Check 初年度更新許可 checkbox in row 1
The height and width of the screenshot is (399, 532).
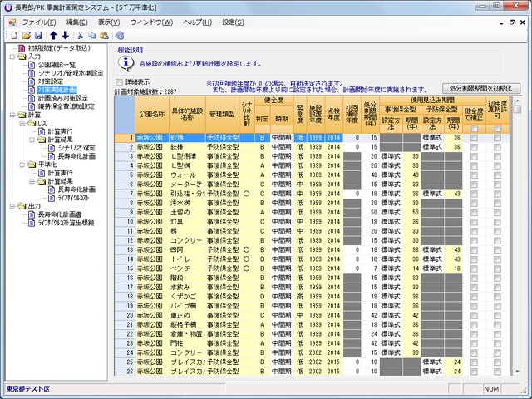(x=499, y=138)
